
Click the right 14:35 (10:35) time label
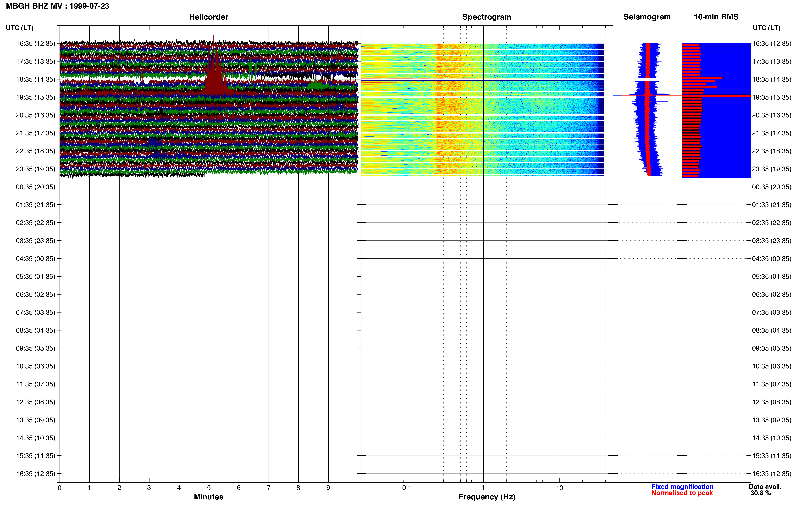click(772, 438)
